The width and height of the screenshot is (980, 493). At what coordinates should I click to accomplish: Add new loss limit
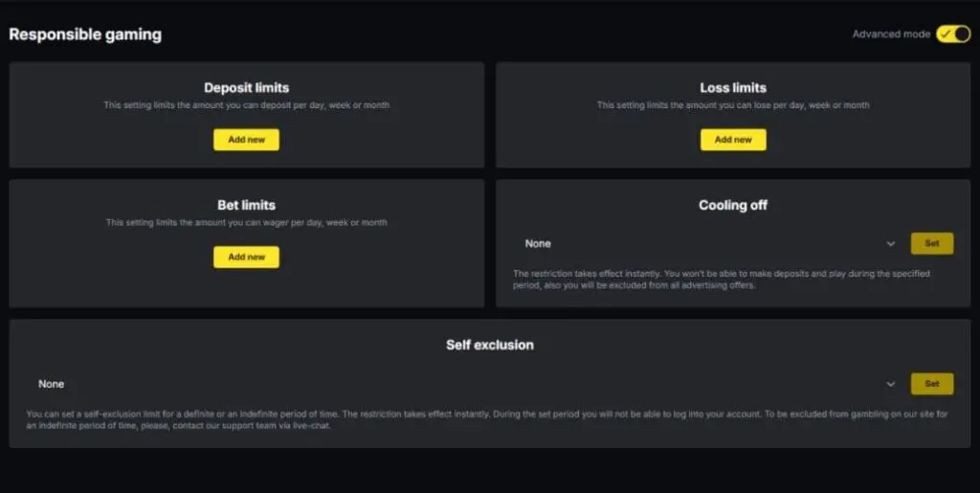coord(733,140)
